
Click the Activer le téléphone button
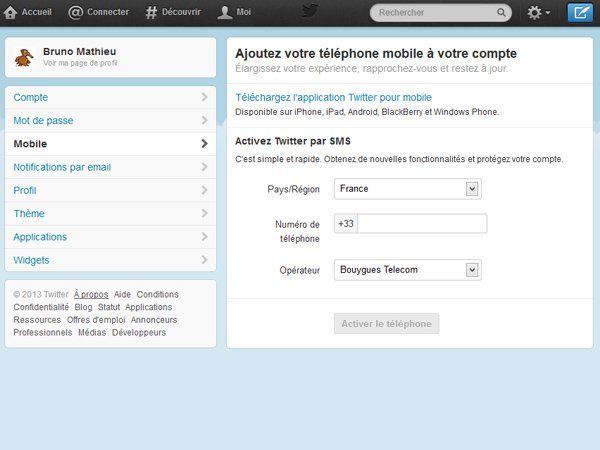coord(386,324)
